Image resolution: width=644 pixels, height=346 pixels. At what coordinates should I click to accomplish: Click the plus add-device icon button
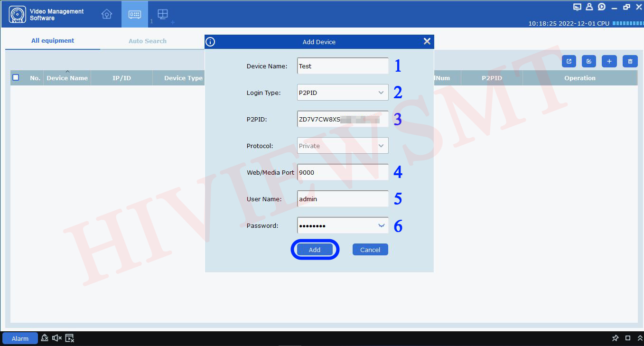point(609,61)
